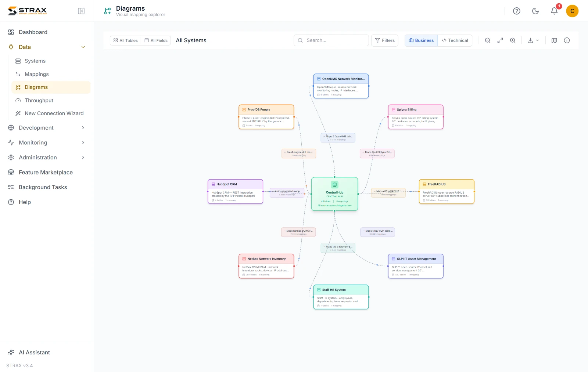Open AI Assistant
Image resolution: width=588 pixels, height=372 pixels.
(47, 353)
